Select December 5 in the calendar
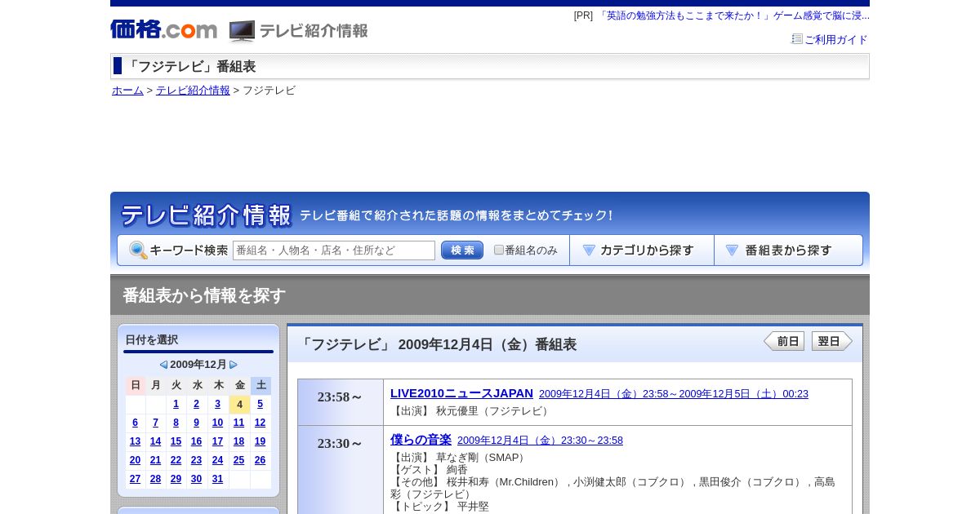The image size is (980, 514). [261, 404]
